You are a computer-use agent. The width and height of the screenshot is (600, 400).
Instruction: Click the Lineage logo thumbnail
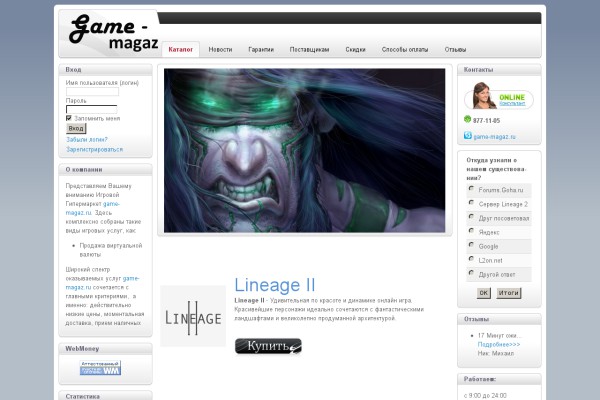[x=193, y=316]
